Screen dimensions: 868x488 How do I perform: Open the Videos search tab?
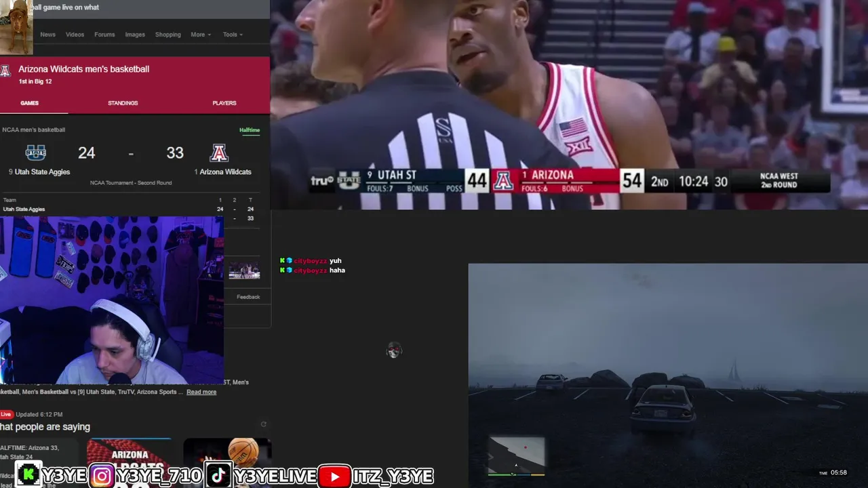[x=75, y=35]
